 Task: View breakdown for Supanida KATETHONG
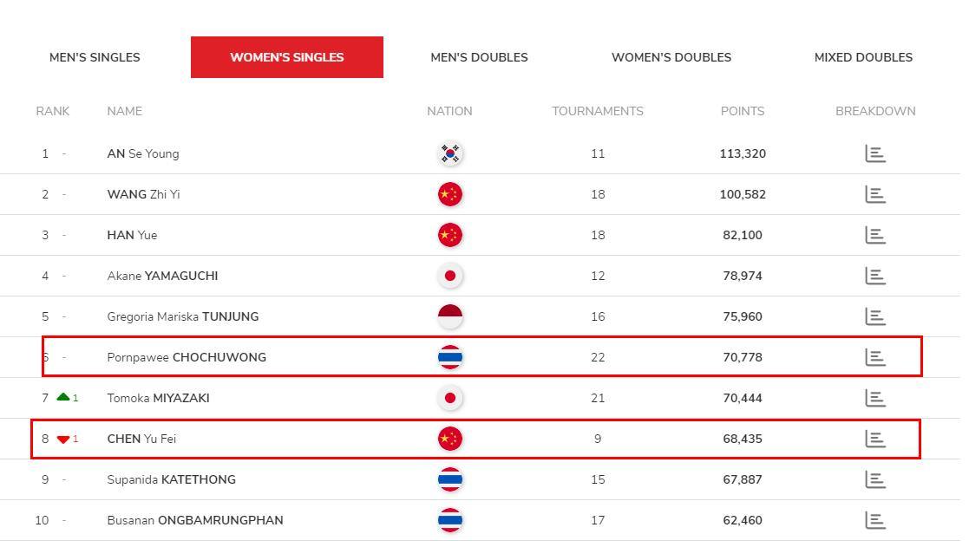[x=875, y=479]
